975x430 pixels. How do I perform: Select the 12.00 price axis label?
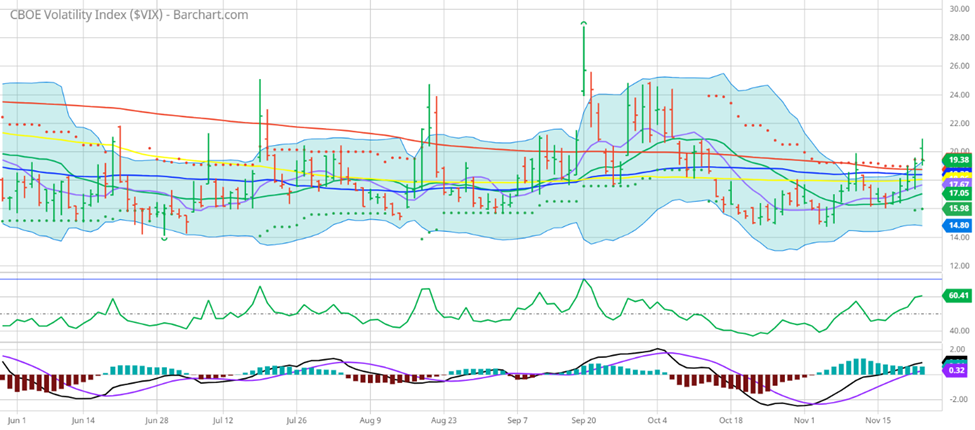(958, 266)
